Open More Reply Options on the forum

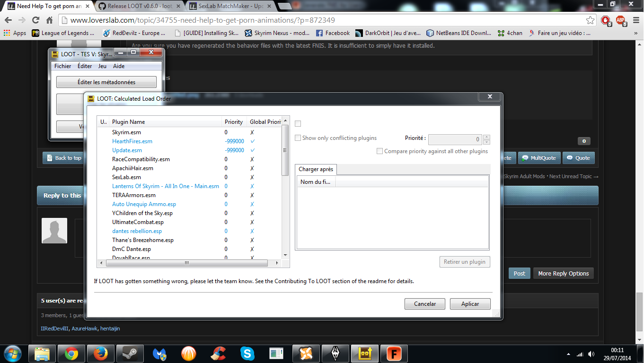point(563,273)
